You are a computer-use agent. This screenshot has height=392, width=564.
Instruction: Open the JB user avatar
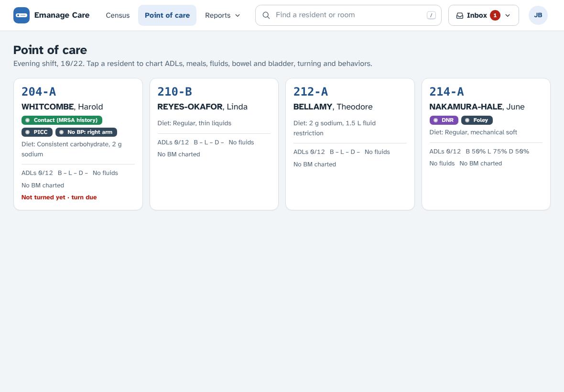tap(538, 15)
